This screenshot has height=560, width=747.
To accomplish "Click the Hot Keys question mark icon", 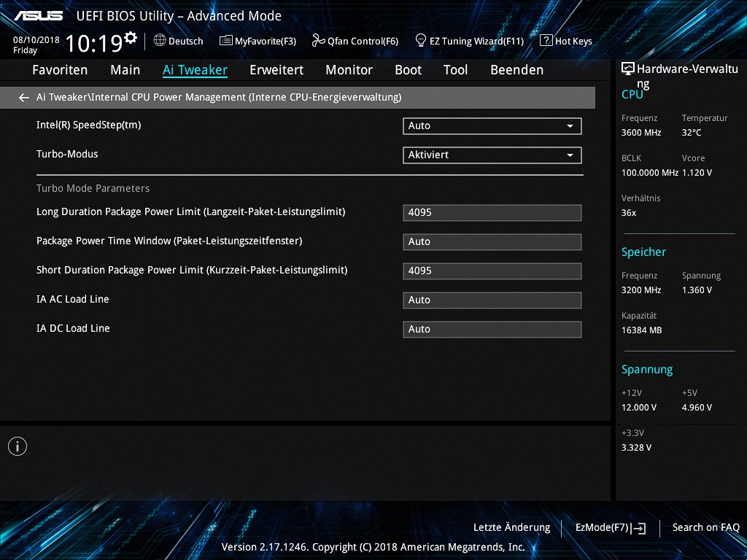I will (x=546, y=41).
